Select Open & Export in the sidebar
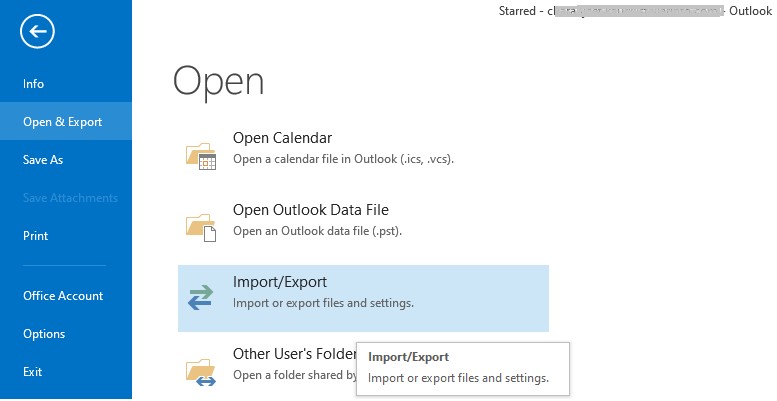The height and width of the screenshot is (401, 777). tap(63, 122)
